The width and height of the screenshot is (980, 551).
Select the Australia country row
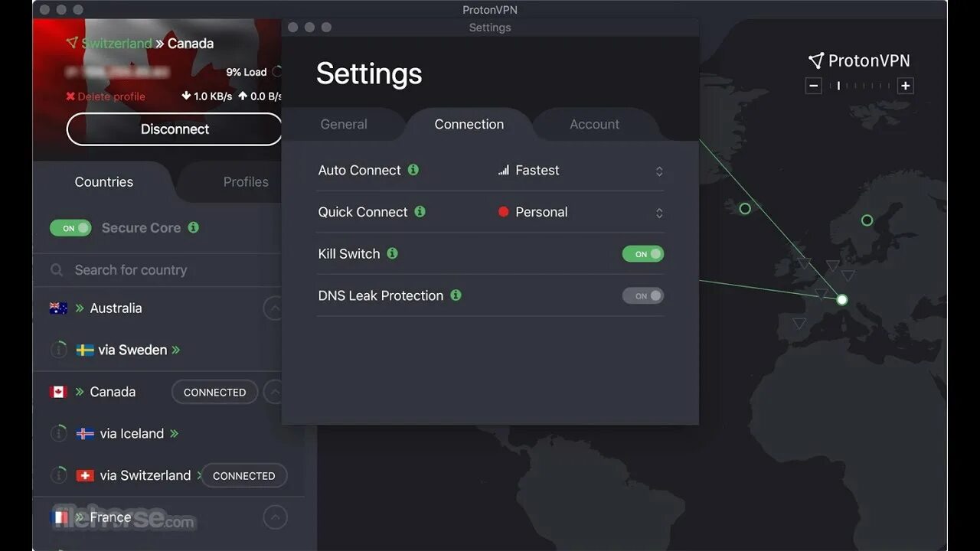pos(157,308)
